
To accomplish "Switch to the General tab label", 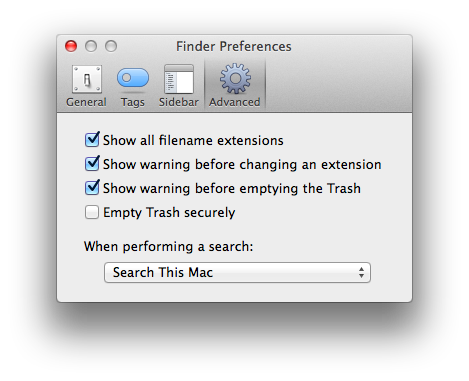I will [x=86, y=102].
